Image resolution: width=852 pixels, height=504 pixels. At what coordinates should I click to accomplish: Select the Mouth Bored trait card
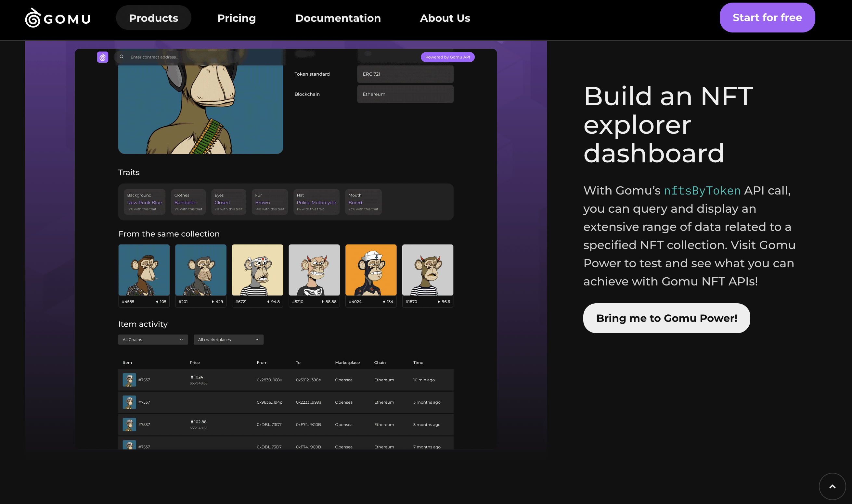pyautogui.click(x=363, y=202)
